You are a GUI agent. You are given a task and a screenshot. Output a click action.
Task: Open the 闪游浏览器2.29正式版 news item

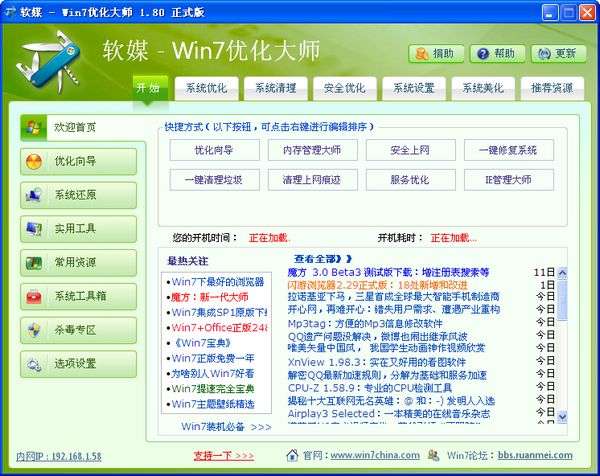378,285
